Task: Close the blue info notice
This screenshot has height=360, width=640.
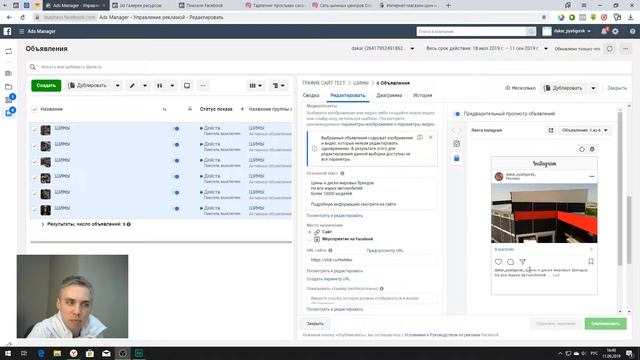Action: (431, 138)
